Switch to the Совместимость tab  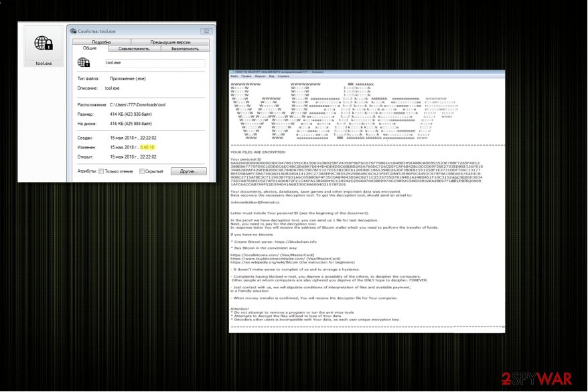coord(134,48)
